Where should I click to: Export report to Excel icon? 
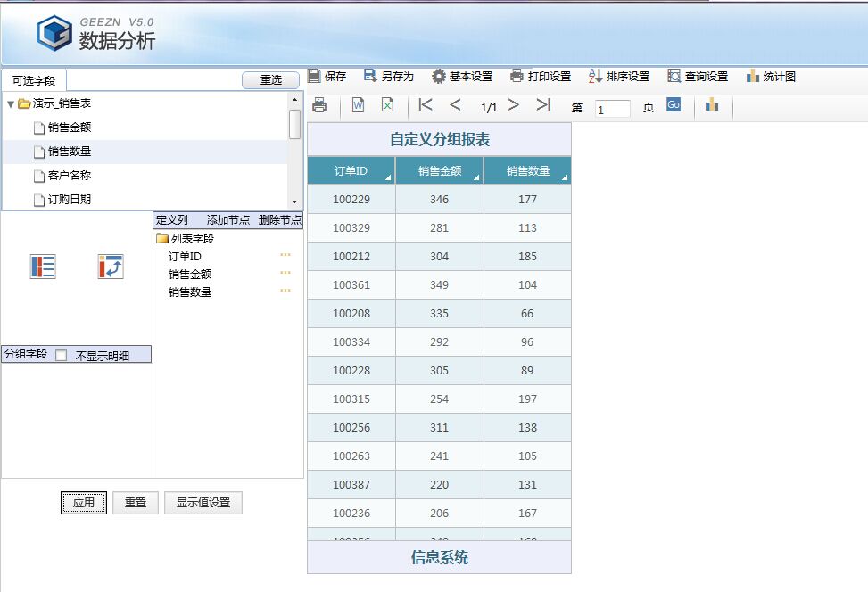click(387, 104)
